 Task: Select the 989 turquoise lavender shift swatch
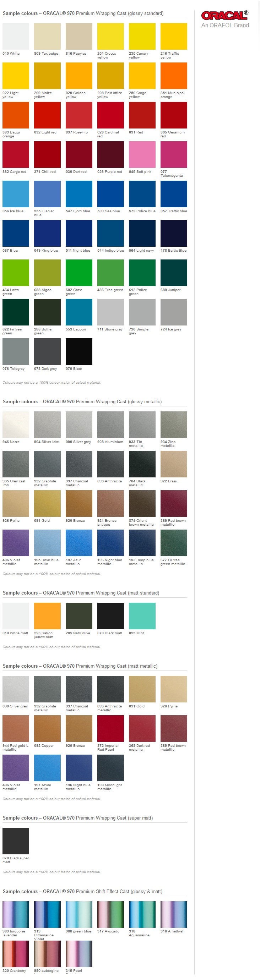coord(16,915)
